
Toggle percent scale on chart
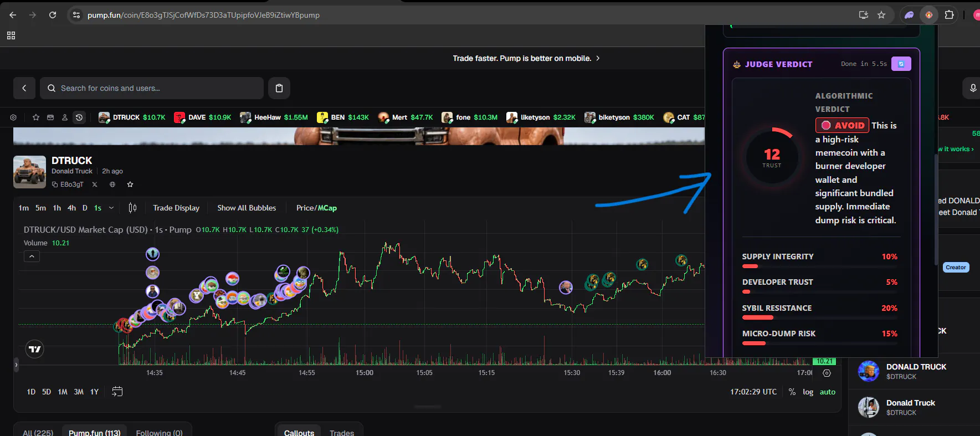point(792,392)
